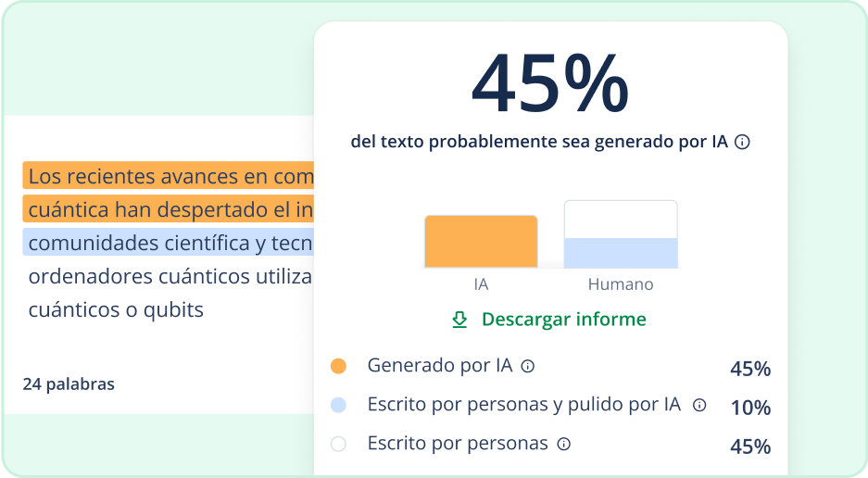
Task: Click info icon next to Generado por IA
Action: coord(528,366)
